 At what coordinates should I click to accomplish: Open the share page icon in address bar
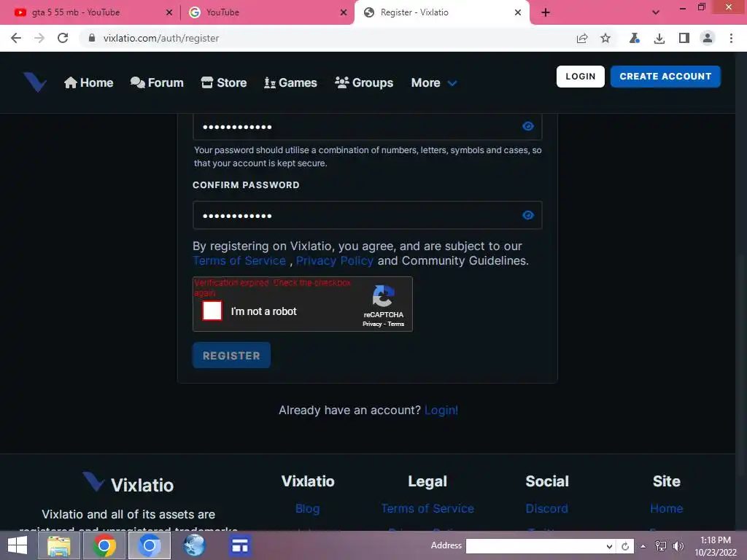pos(581,38)
